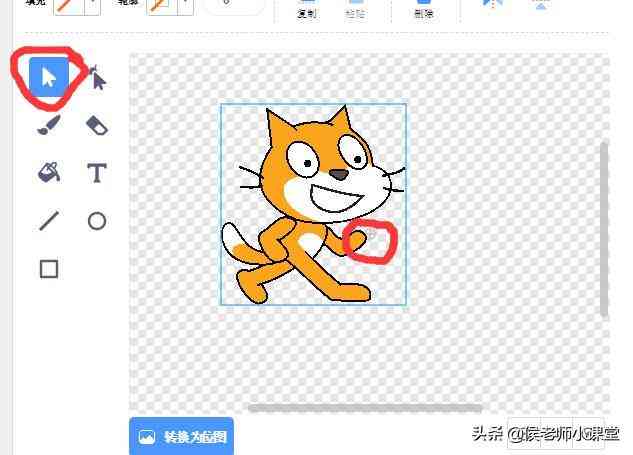Select the Brush tool
633x455 pixels.
coord(49,125)
